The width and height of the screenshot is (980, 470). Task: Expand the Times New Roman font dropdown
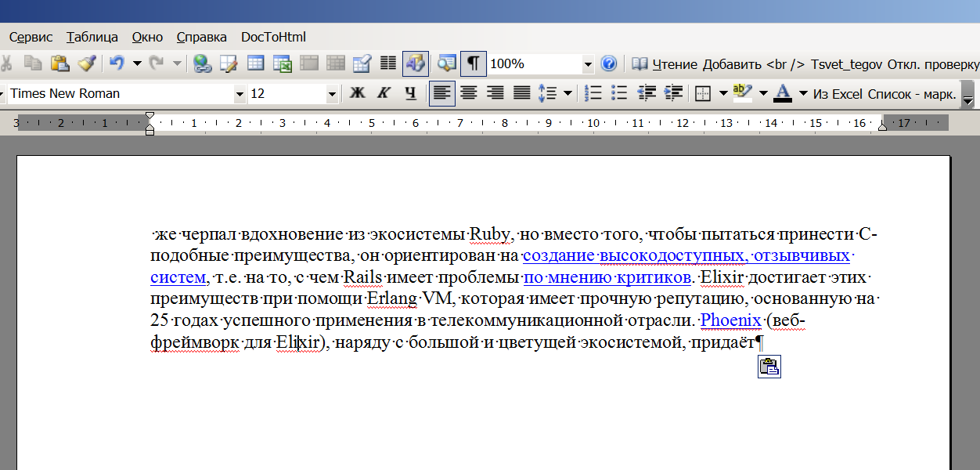click(x=240, y=94)
